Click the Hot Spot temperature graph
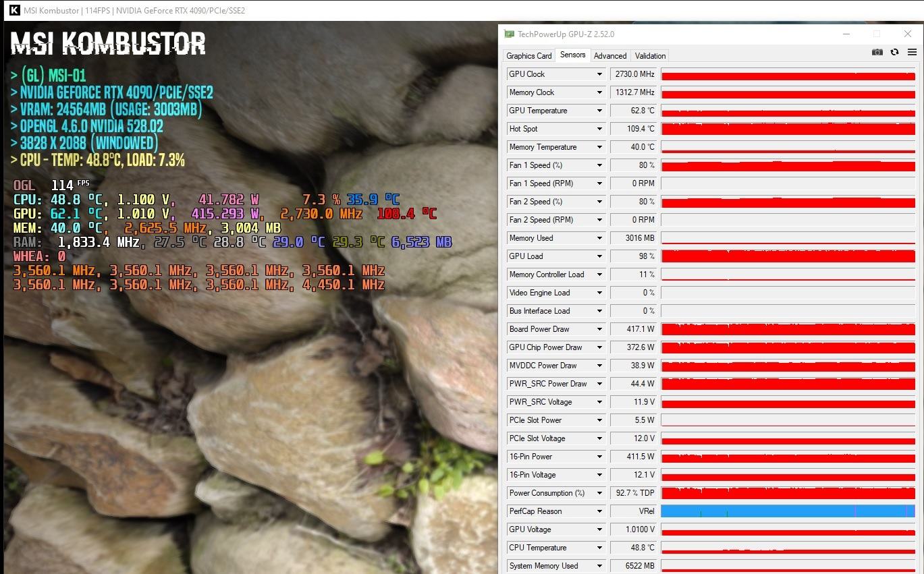Screen dimensions: 924x574 coord(788,129)
